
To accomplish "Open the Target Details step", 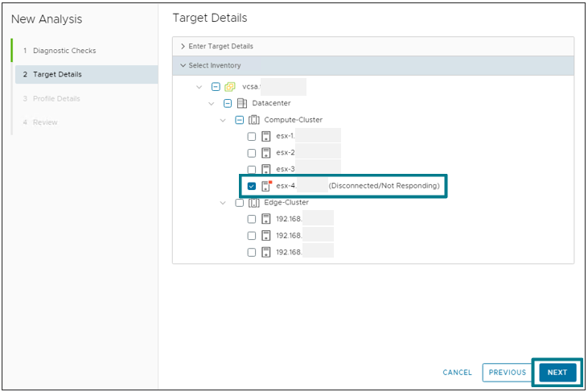I will (57, 75).
